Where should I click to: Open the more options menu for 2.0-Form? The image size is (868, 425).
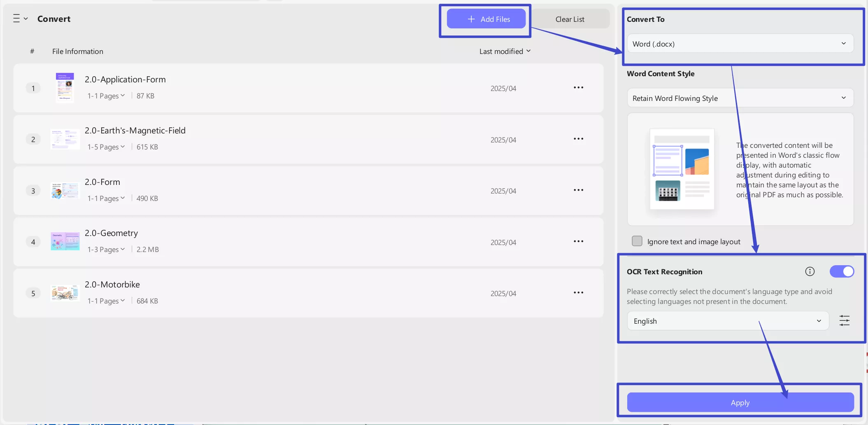click(x=578, y=190)
